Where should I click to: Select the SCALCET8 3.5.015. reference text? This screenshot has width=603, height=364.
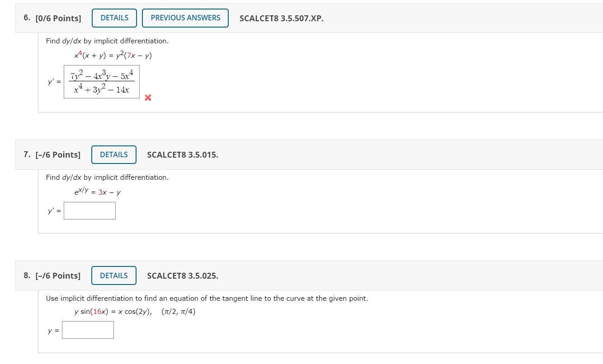(x=183, y=155)
